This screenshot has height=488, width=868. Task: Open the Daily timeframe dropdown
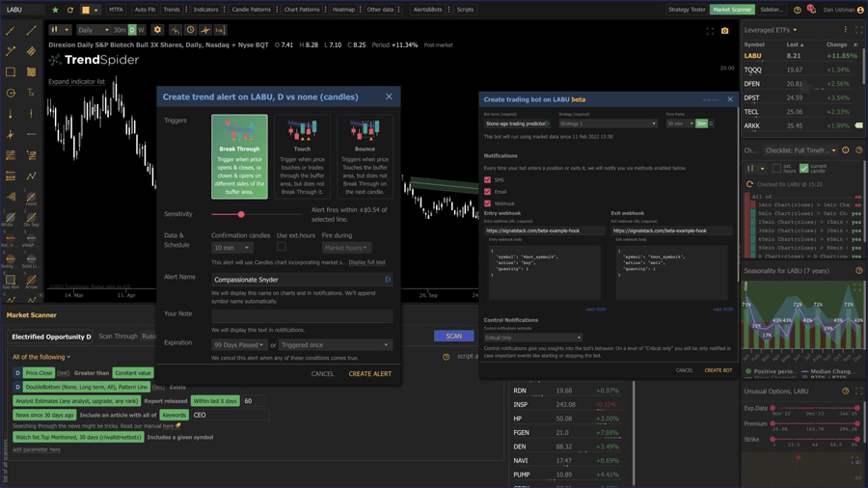[x=93, y=30]
